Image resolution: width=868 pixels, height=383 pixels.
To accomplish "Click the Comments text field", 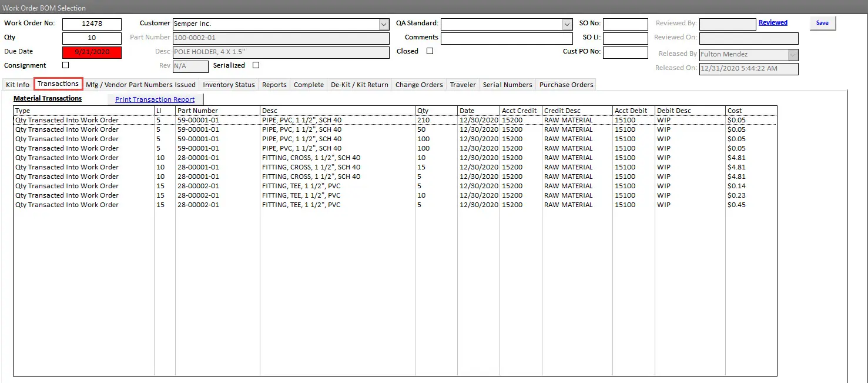I will [x=506, y=38].
